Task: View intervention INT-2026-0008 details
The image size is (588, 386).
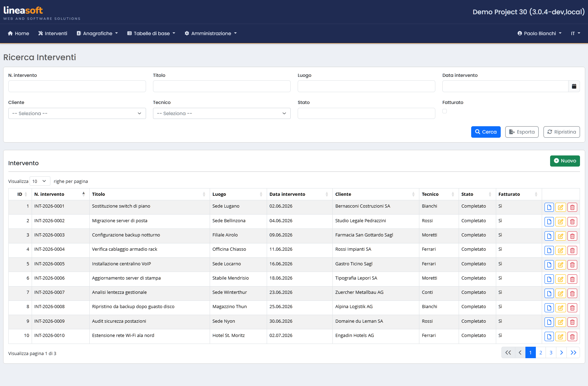Action: coord(549,308)
